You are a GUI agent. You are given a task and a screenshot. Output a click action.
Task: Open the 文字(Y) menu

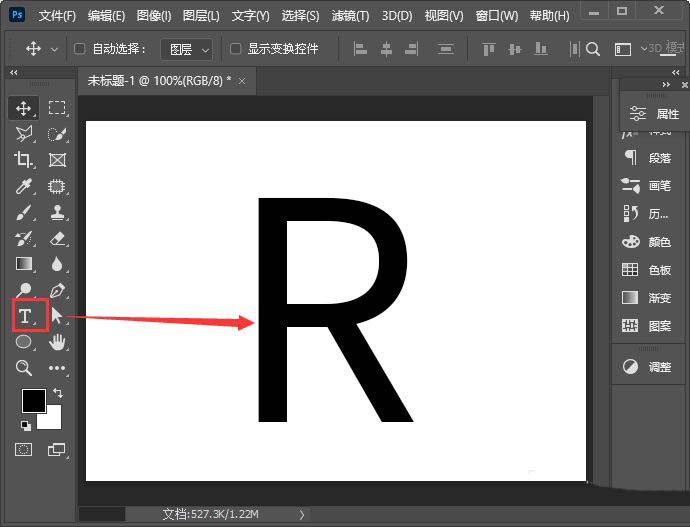(250, 16)
